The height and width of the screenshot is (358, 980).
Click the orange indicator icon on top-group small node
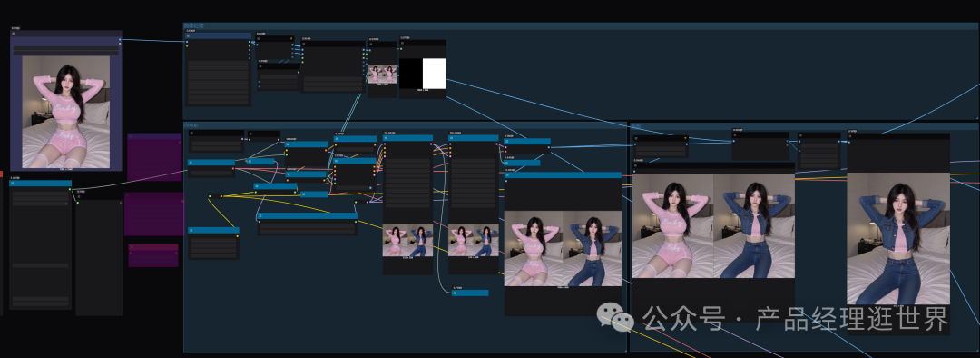click(291, 38)
